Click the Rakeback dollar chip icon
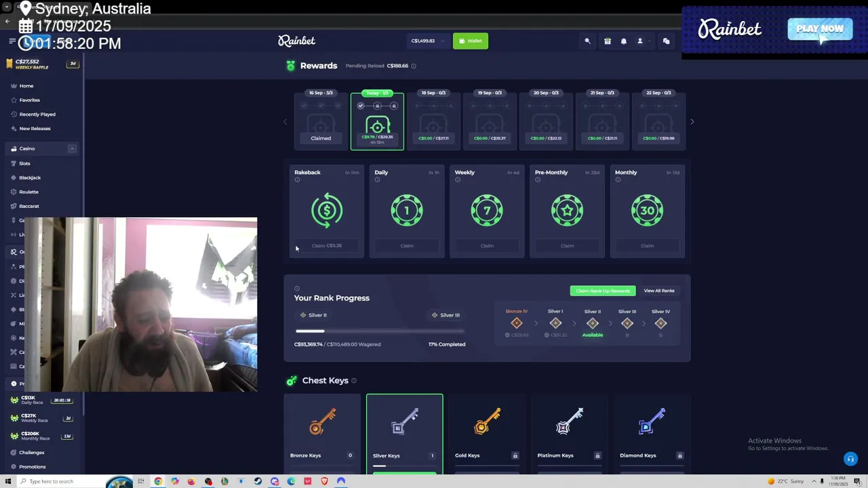Viewport: 868px width, 488px height. click(x=327, y=210)
